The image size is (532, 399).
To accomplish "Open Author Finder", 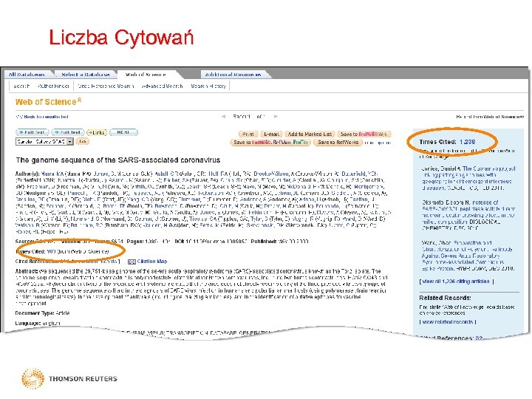I will [x=53, y=86].
